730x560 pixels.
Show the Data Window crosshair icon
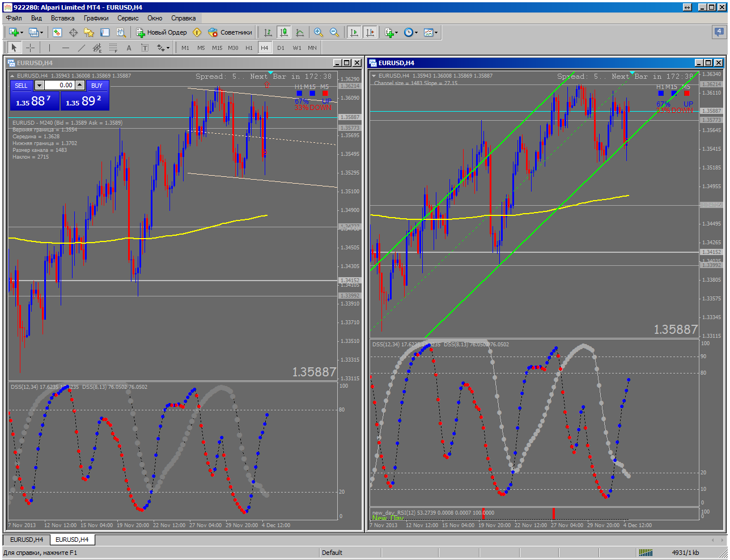coord(73,32)
